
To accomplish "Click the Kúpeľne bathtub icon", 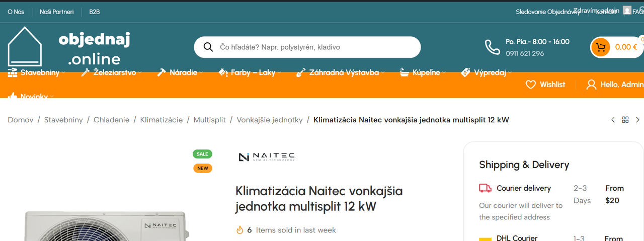I will coord(405,72).
